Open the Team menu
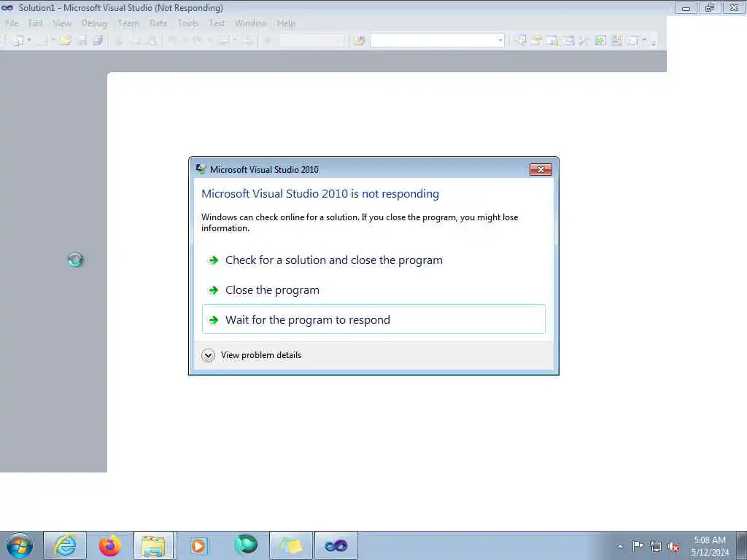Screen dimensions: 747x560 pos(128,23)
